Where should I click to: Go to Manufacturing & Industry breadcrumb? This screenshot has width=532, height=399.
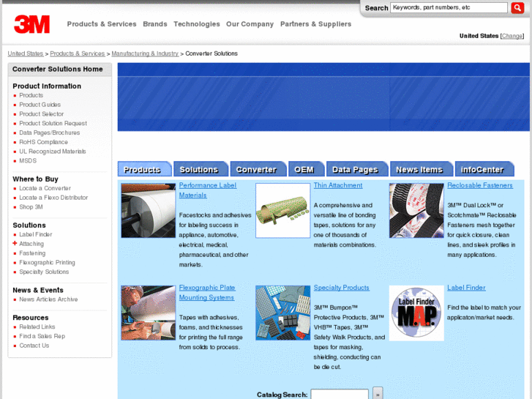pos(145,53)
